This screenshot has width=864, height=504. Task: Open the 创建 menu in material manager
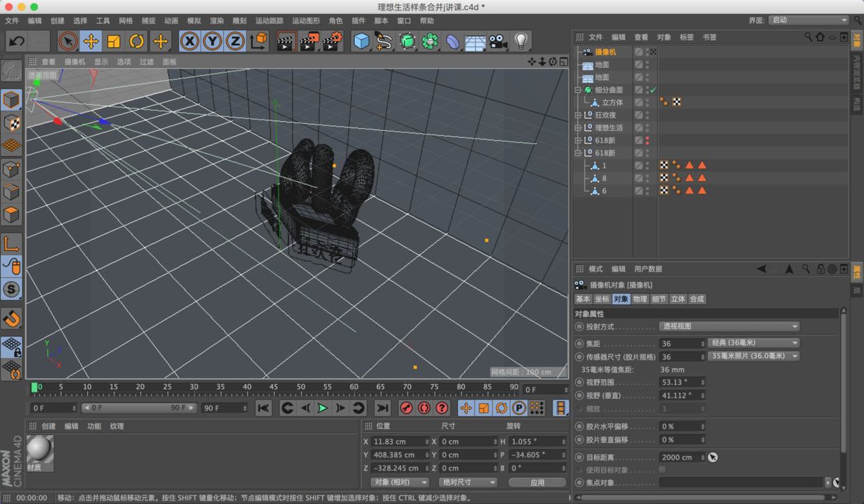(x=48, y=426)
